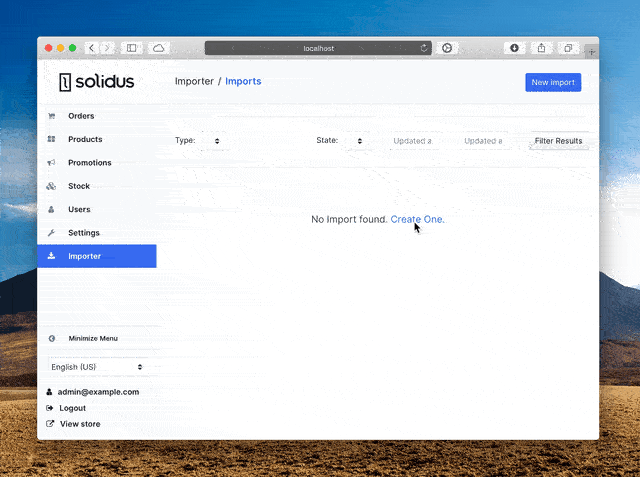Image resolution: width=640 pixels, height=477 pixels.
Task: Click the admin@example.com account link
Action: point(98,392)
